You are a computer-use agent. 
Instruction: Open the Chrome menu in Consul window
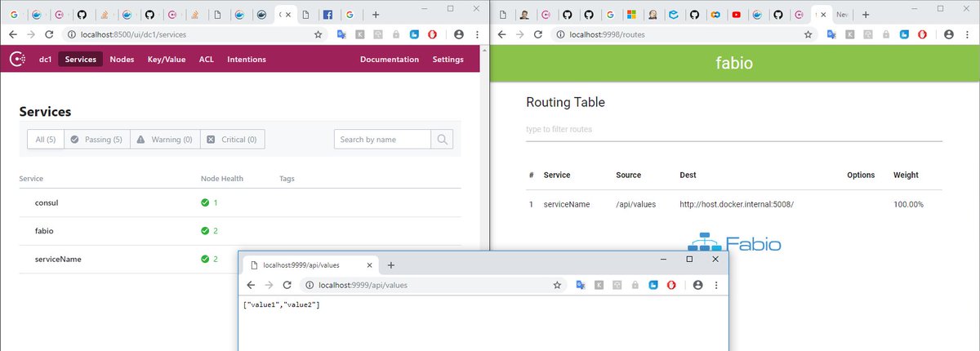476,35
